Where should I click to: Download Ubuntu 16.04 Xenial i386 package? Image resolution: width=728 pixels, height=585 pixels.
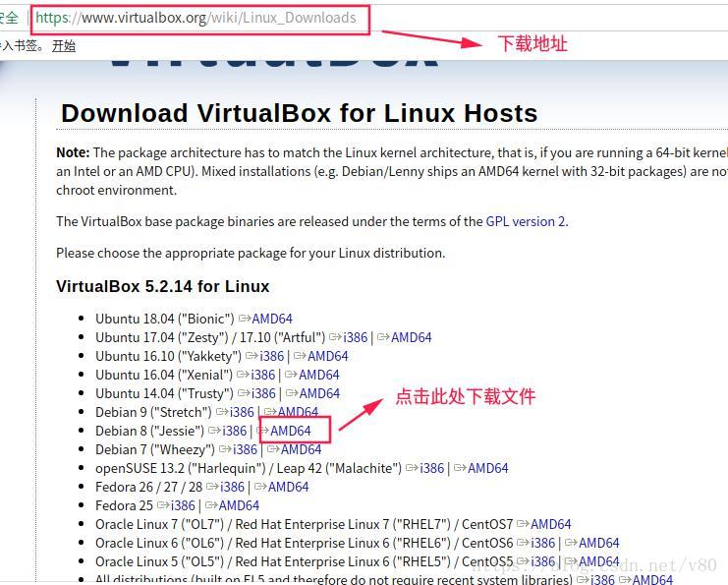click(x=262, y=375)
